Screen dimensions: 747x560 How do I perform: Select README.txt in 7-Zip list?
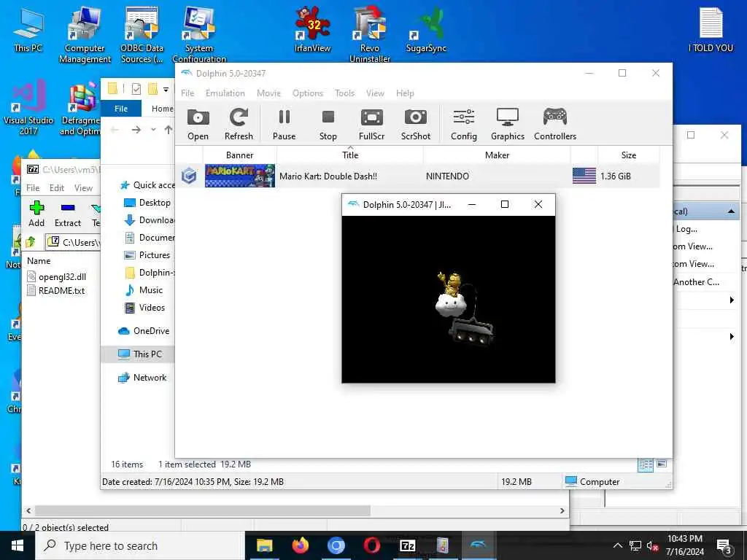point(56,290)
